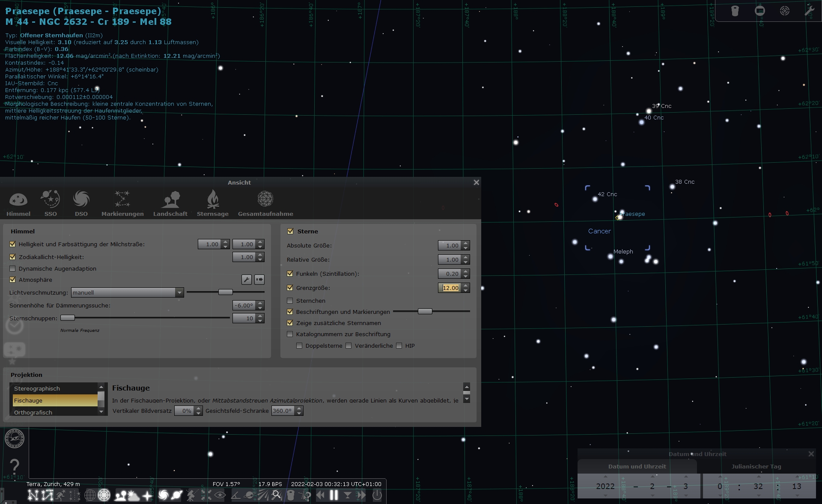The image size is (822, 504).
Task: Enable the Sternchen checkbox
Action: click(x=290, y=301)
